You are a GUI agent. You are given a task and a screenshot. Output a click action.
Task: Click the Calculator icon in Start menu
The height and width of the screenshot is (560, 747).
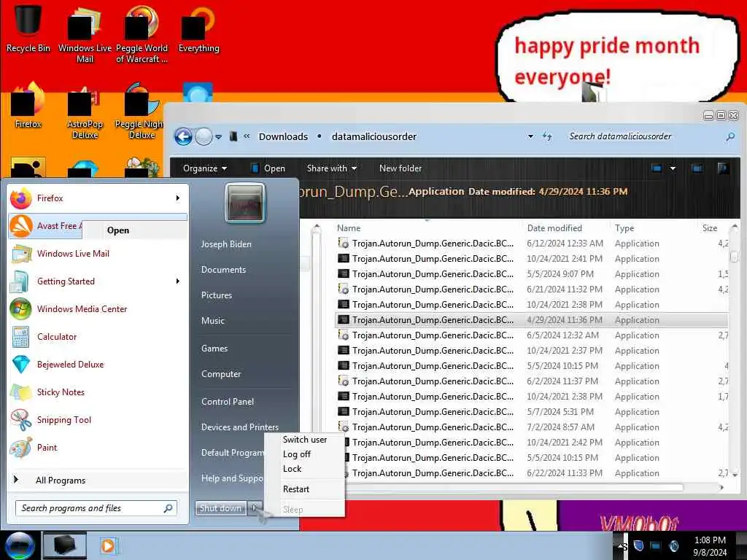tap(20, 337)
